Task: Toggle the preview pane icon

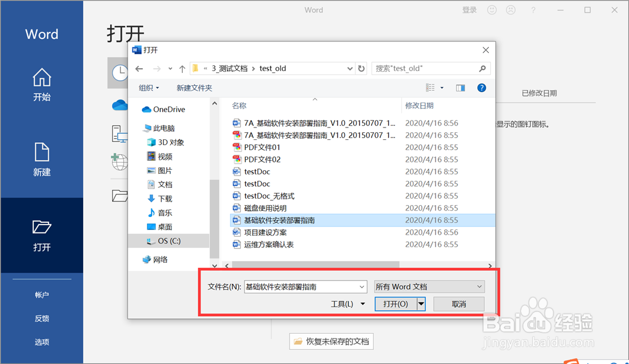Action: 460,88
